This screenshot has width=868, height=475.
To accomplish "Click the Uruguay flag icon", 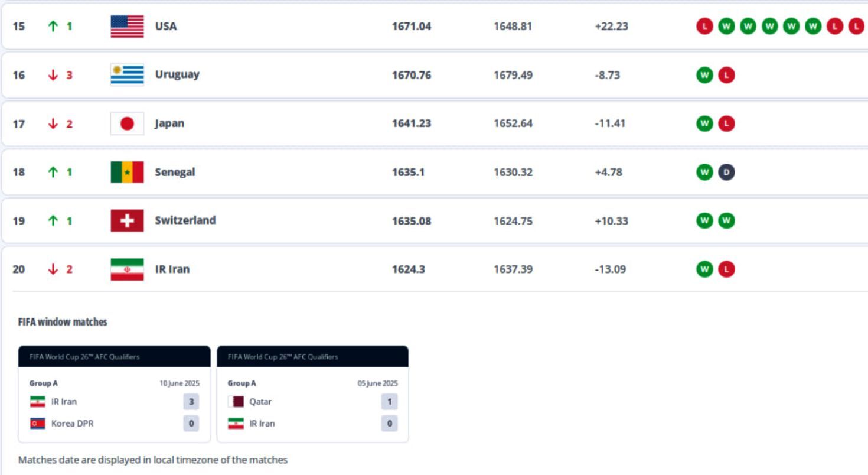I will tap(127, 75).
